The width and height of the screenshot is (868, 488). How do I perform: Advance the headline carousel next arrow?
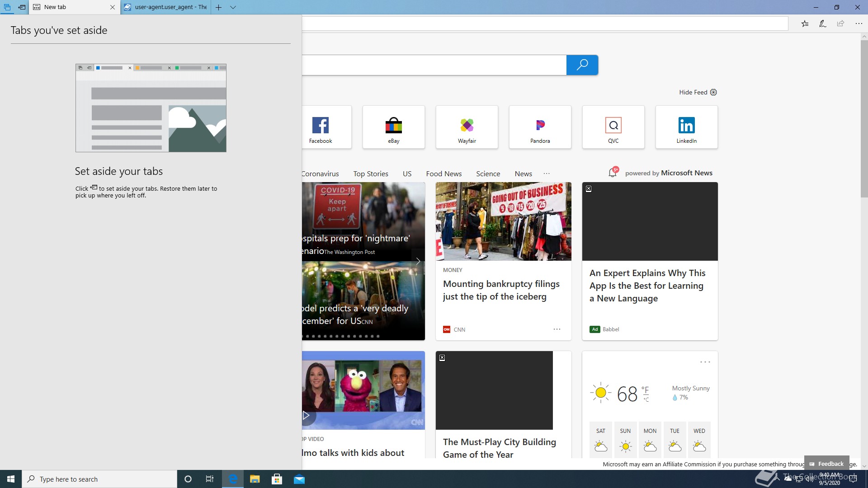418,261
